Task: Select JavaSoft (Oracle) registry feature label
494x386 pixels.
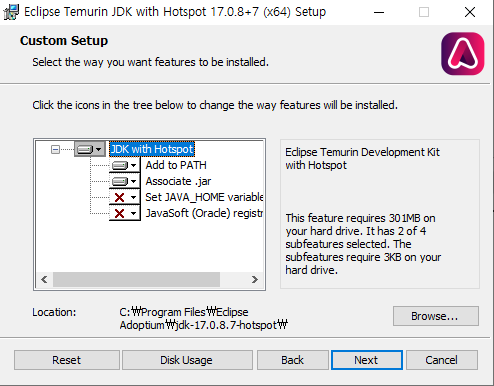Action: tap(204, 213)
